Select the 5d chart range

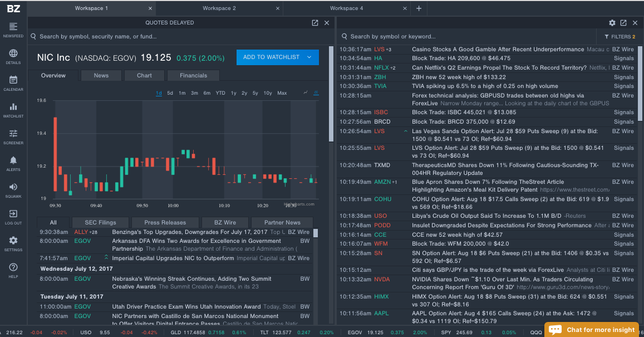(x=170, y=93)
